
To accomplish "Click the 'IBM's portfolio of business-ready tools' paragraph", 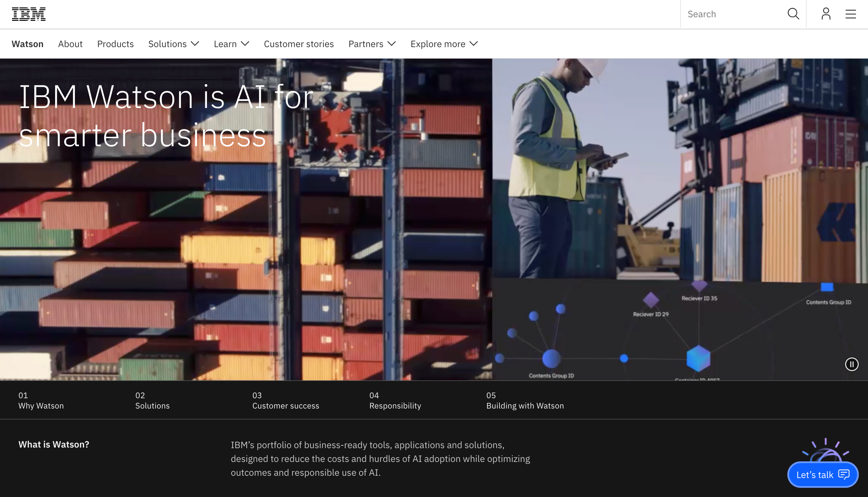I will pyautogui.click(x=380, y=459).
